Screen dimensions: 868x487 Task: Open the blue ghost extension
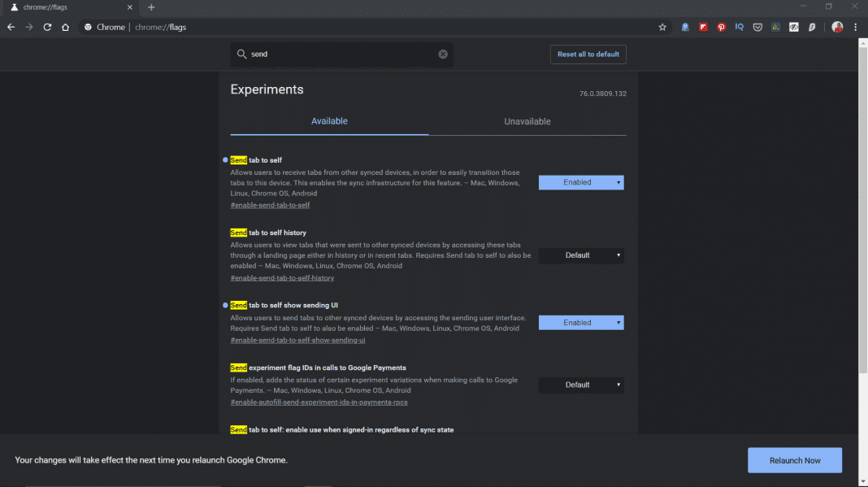point(685,27)
